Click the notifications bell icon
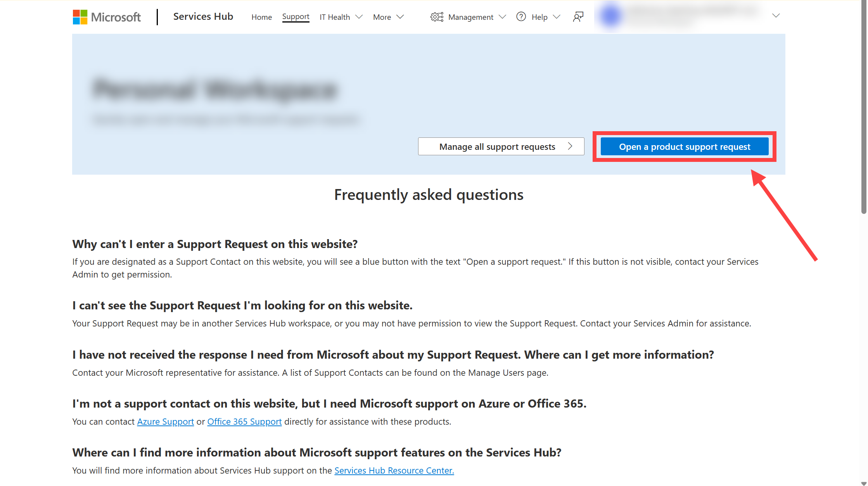Image resolution: width=868 pixels, height=486 pixels. click(577, 17)
